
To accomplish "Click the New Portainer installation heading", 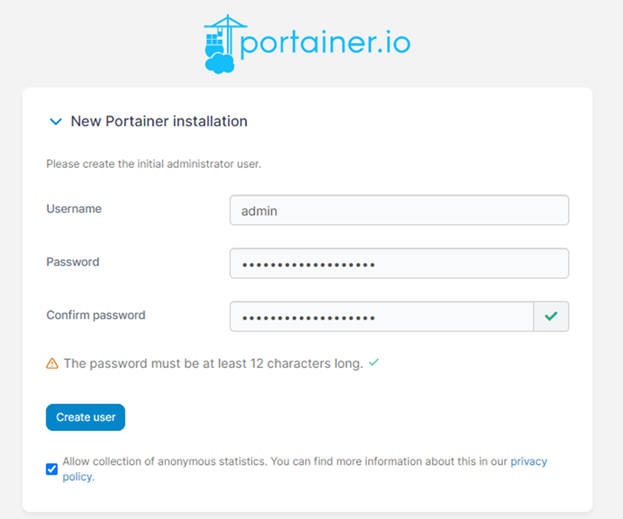I will point(159,121).
